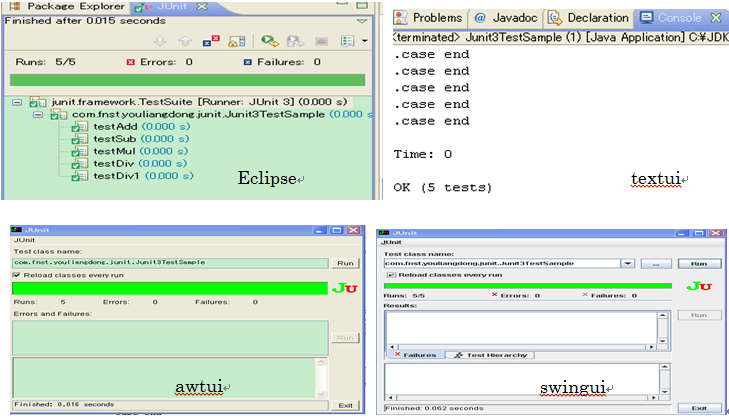Select the testMul test entry icon
This screenshot has height=419, width=729.
coord(80,152)
